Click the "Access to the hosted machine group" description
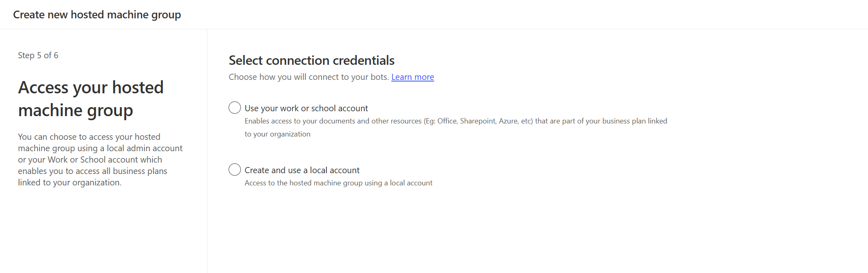The image size is (868, 273). tap(338, 183)
